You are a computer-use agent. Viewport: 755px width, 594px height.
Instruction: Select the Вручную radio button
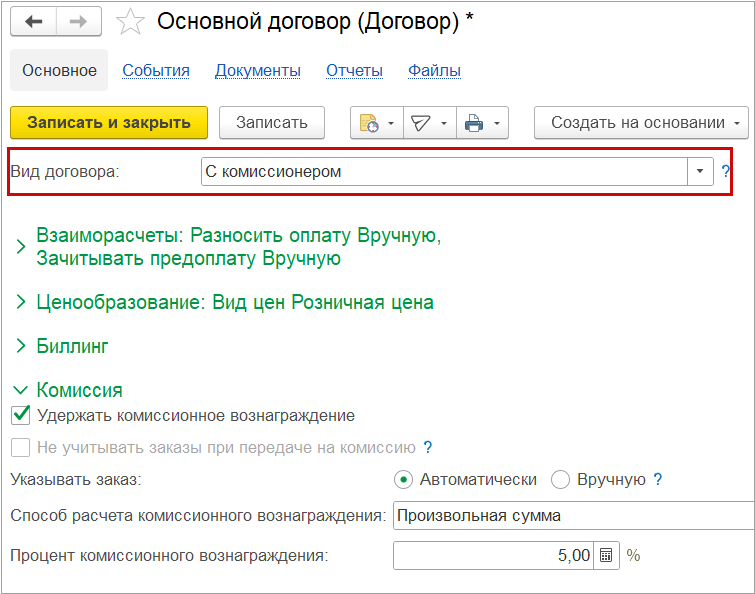coord(560,479)
